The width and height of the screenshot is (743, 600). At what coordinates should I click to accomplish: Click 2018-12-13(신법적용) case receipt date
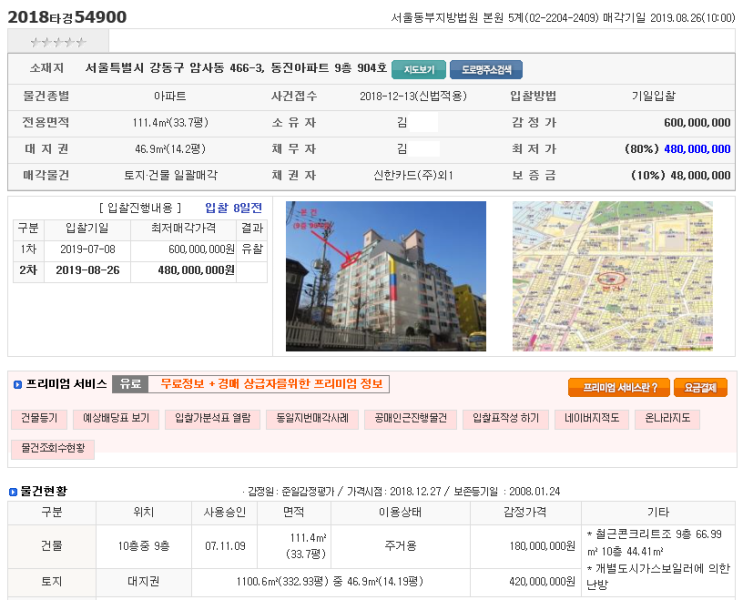(x=413, y=96)
